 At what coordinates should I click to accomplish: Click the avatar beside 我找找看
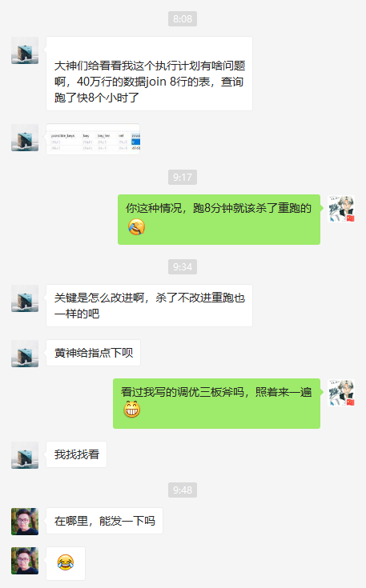tap(25, 455)
